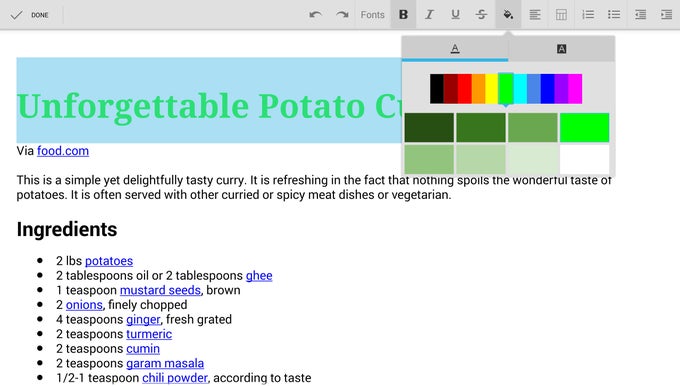Switch to the text color tab
680x386 pixels.
(x=455, y=49)
